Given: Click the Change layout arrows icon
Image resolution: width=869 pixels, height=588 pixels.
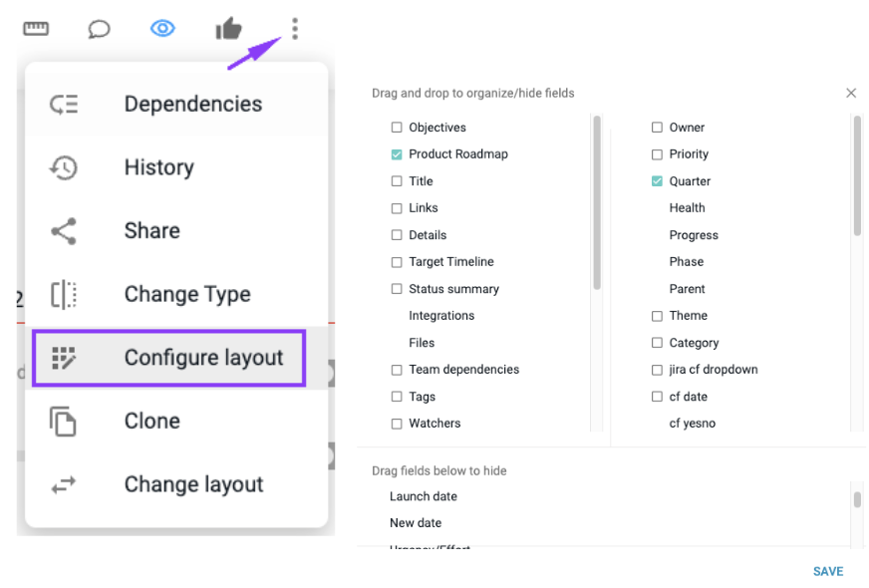Looking at the screenshot, I should (63, 485).
